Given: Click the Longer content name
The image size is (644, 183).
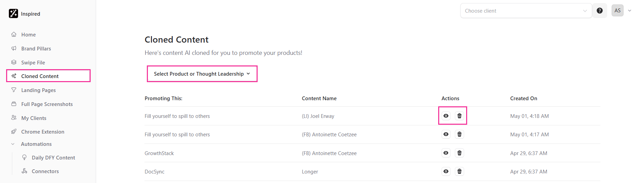Looking at the screenshot, I should 310,172.
